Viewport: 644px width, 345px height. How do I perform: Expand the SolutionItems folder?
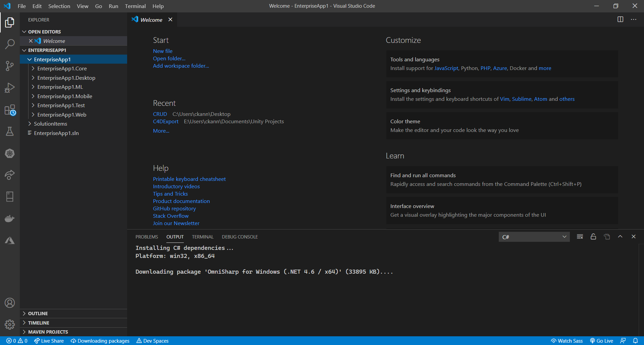30,124
